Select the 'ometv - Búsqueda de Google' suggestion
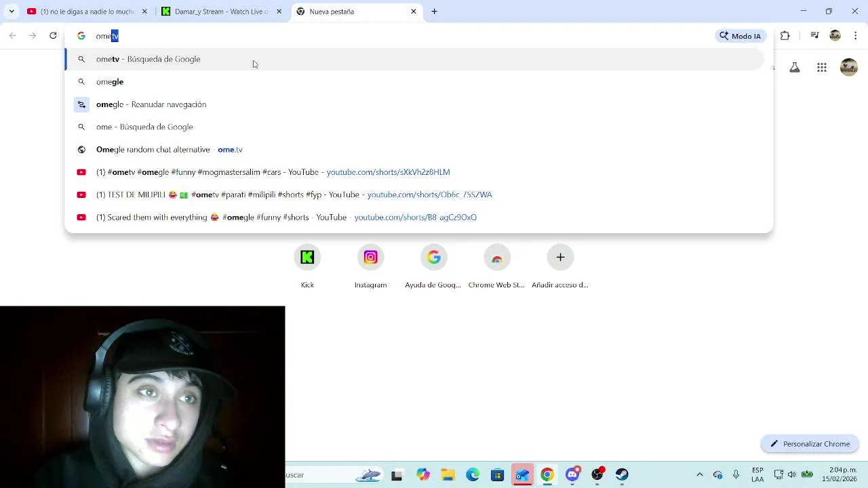Viewport: 868px width, 488px height. click(x=415, y=59)
